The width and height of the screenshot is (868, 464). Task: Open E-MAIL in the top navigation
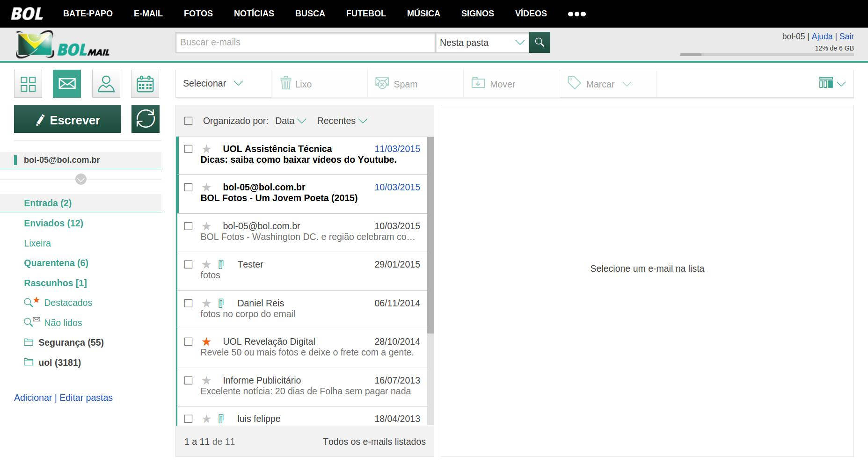pyautogui.click(x=148, y=14)
